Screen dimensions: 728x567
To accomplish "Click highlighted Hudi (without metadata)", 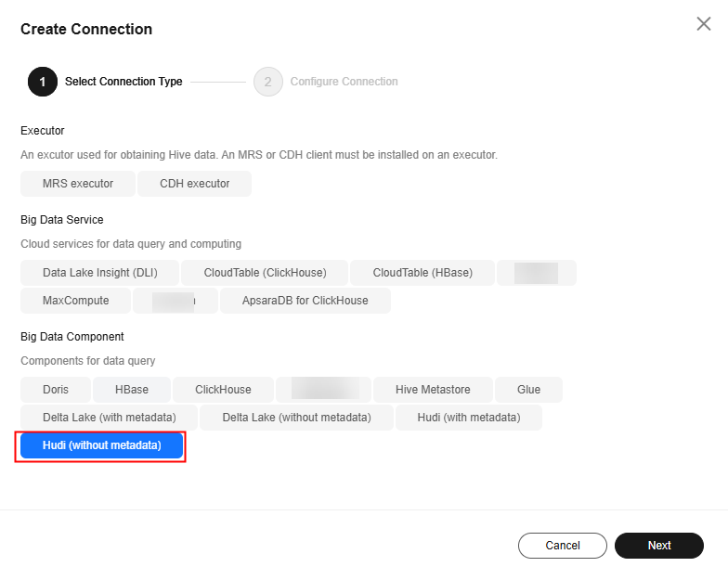I will click(102, 445).
